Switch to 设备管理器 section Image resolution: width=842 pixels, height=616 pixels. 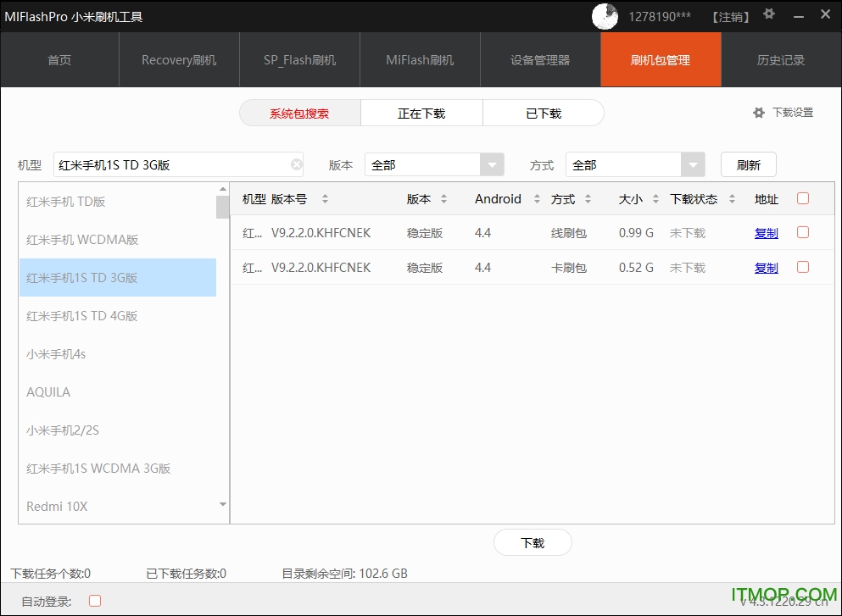coord(540,59)
